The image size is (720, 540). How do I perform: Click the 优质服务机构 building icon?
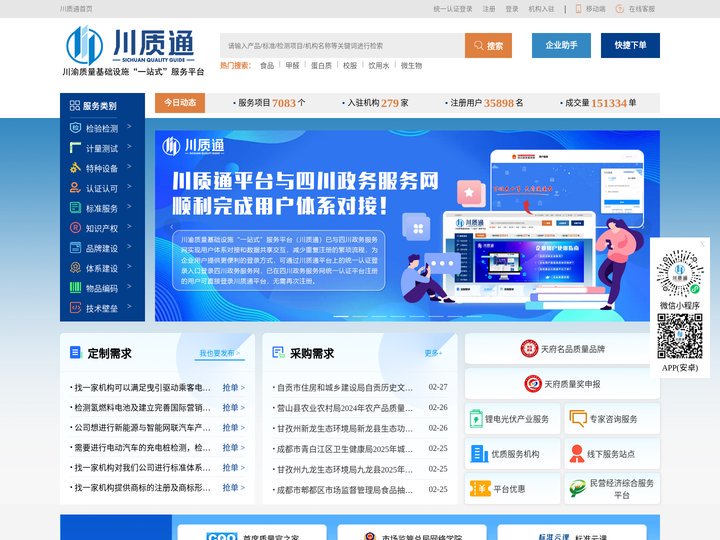[x=479, y=454]
